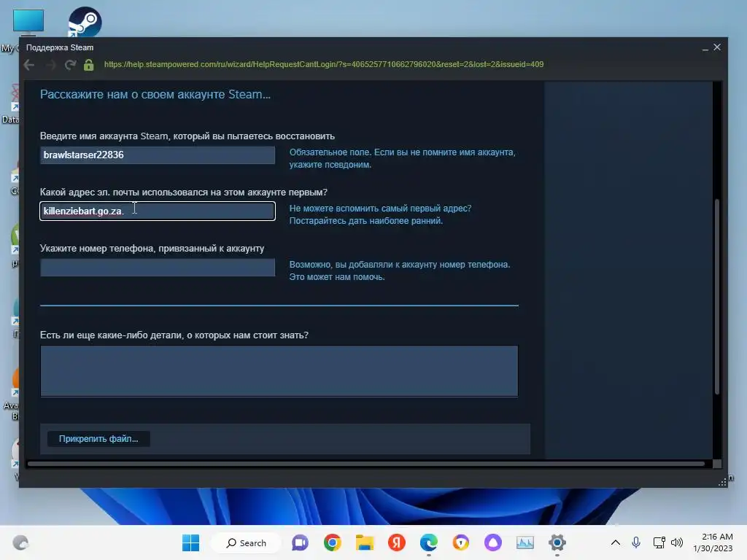Open the Steam desktop shortcut
The height and width of the screenshot is (560, 747).
[85, 22]
